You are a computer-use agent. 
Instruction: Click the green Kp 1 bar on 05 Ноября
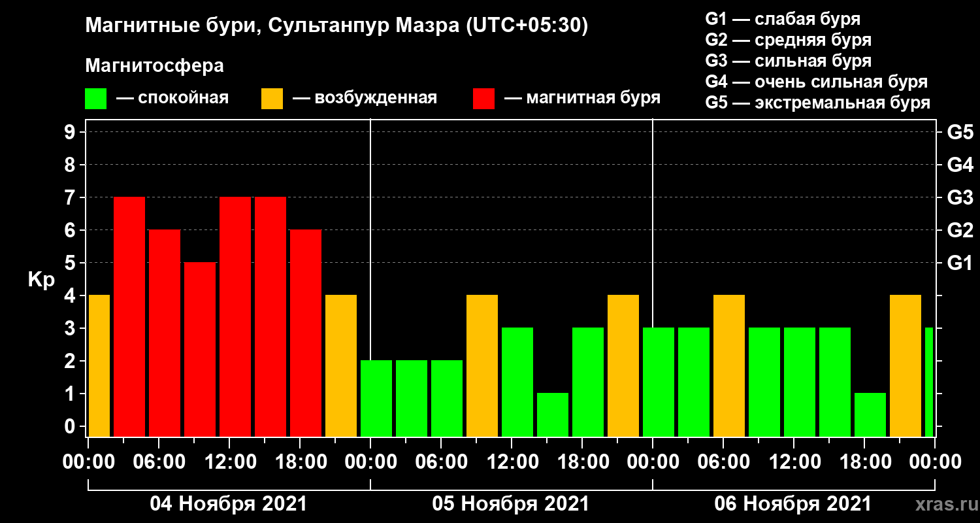tap(553, 414)
